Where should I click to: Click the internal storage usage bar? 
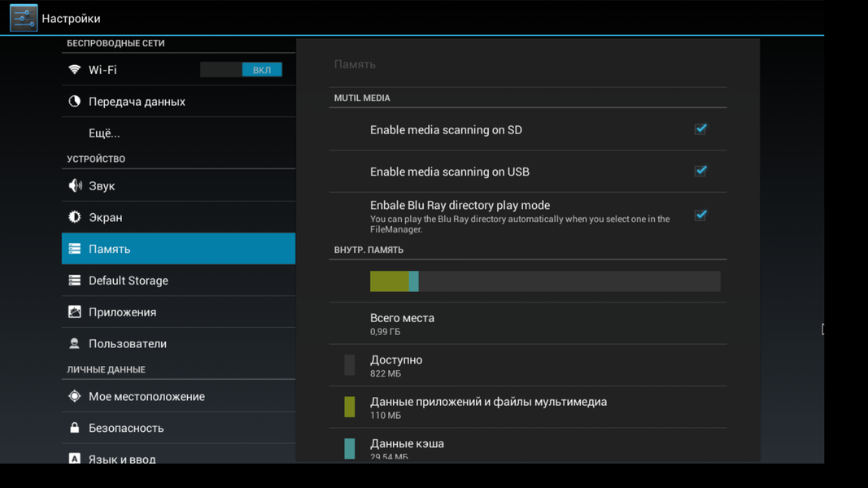point(544,281)
